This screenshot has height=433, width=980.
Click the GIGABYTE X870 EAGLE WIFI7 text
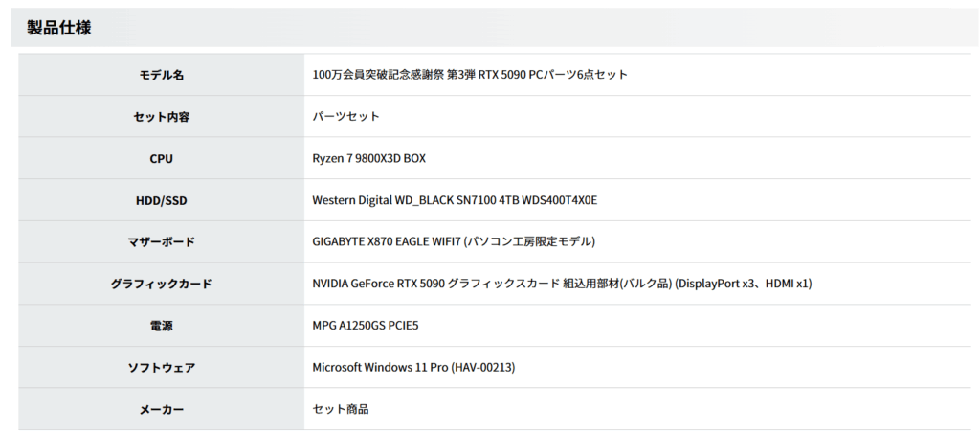pos(386,242)
